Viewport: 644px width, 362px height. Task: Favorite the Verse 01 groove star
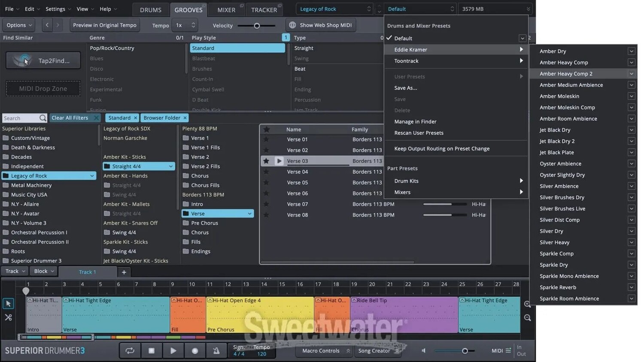(266, 139)
